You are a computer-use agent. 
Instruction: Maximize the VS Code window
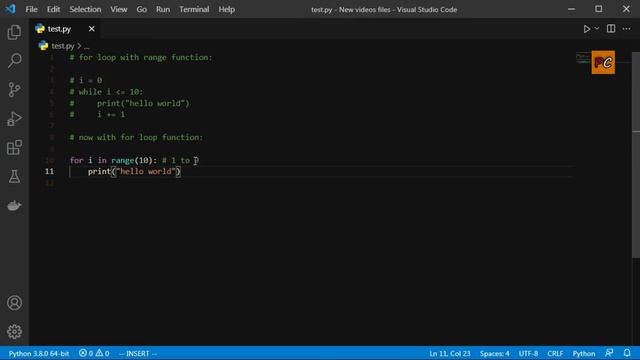point(598,9)
